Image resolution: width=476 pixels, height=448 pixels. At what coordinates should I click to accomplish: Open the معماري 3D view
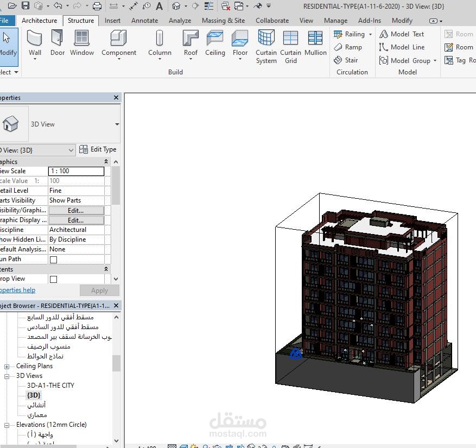point(37,415)
